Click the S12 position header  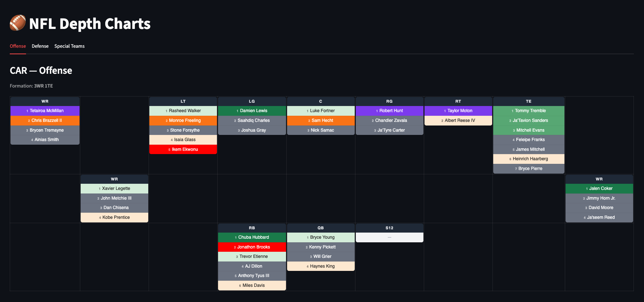(x=389, y=228)
